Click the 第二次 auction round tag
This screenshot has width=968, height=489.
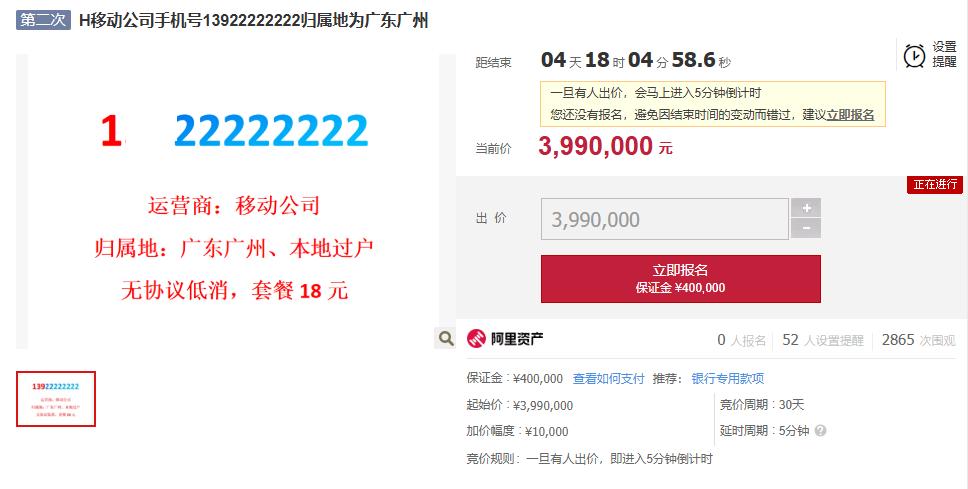point(43,20)
